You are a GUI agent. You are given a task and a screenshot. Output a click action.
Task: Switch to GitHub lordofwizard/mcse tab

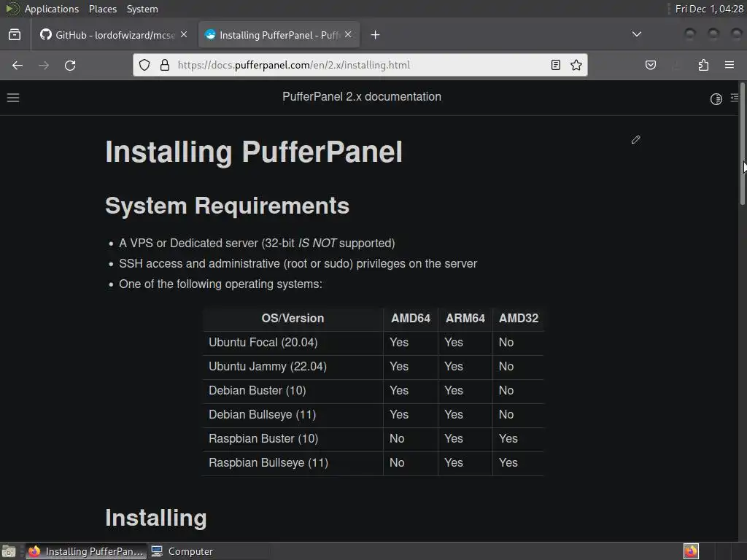point(113,35)
